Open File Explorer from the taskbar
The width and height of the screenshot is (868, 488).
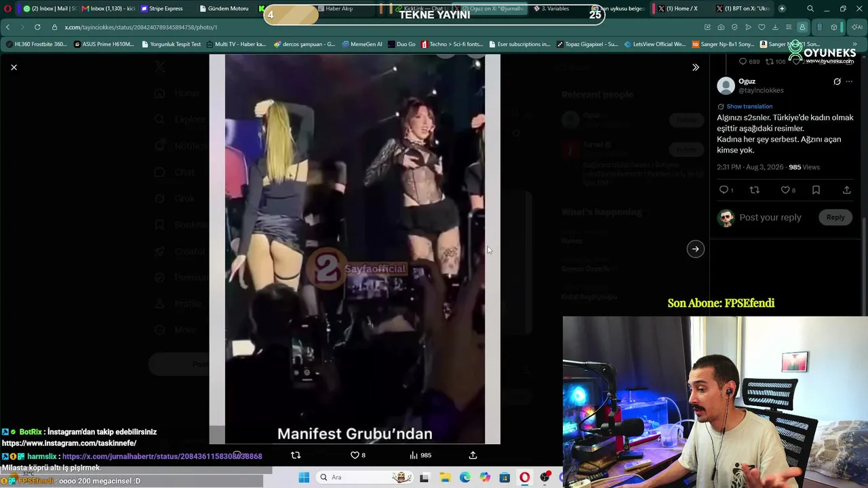click(x=444, y=477)
